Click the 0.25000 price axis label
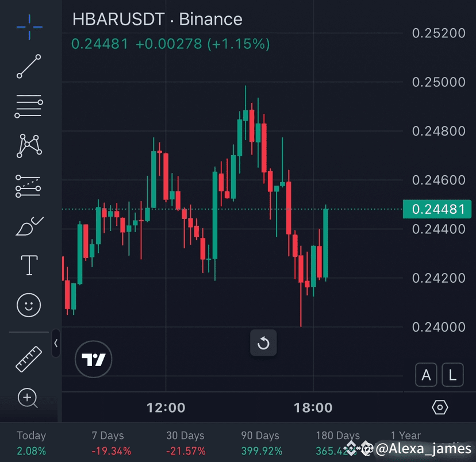476x462 pixels. [x=439, y=82]
